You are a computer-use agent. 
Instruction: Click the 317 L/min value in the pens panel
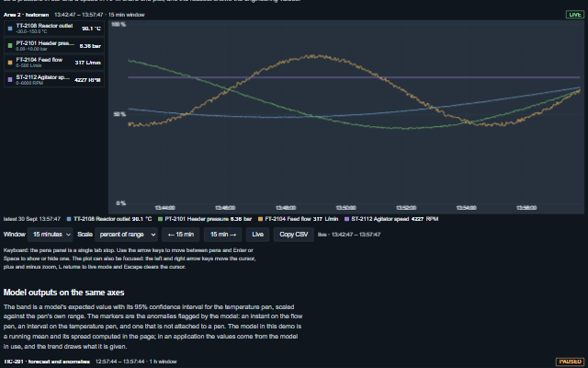pos(88,63)
